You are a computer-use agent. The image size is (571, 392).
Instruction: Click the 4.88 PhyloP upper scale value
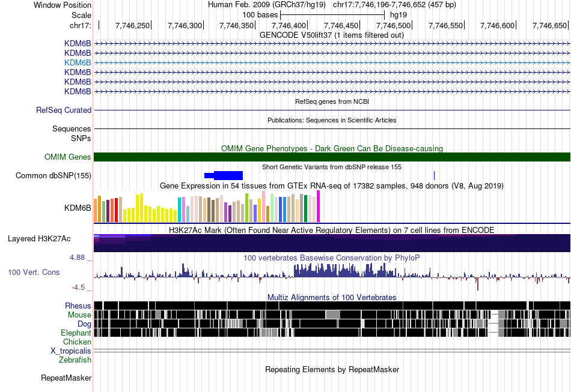point(77,258)
